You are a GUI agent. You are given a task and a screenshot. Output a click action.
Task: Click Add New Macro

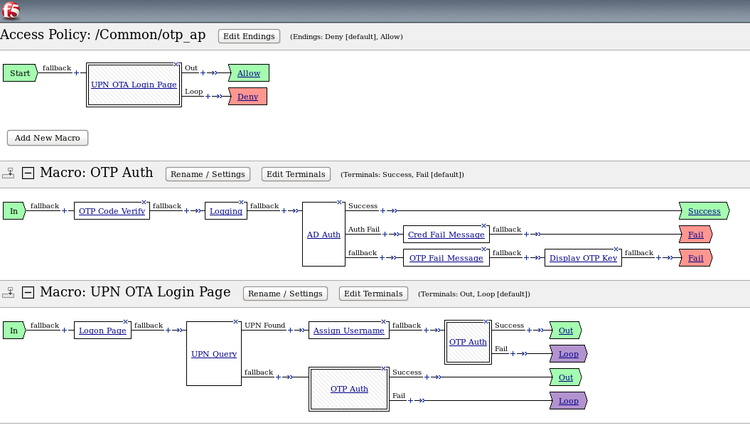point(48,137)
